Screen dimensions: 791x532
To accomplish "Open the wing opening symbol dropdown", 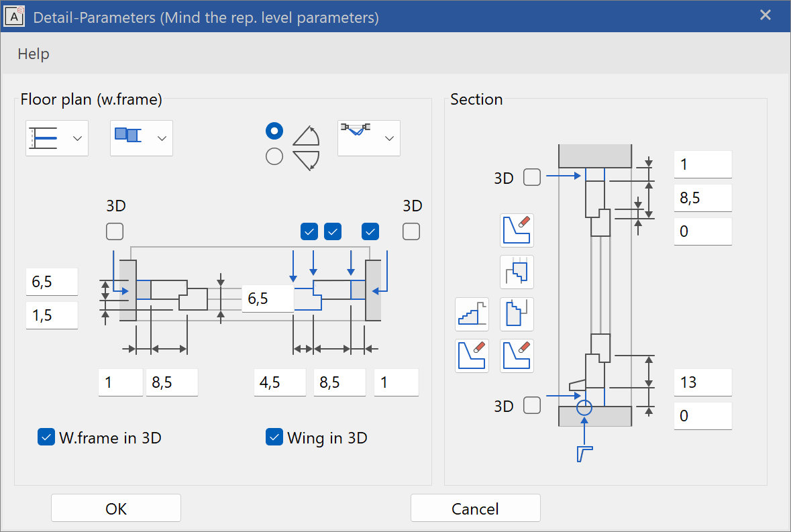I will (369, 138).
